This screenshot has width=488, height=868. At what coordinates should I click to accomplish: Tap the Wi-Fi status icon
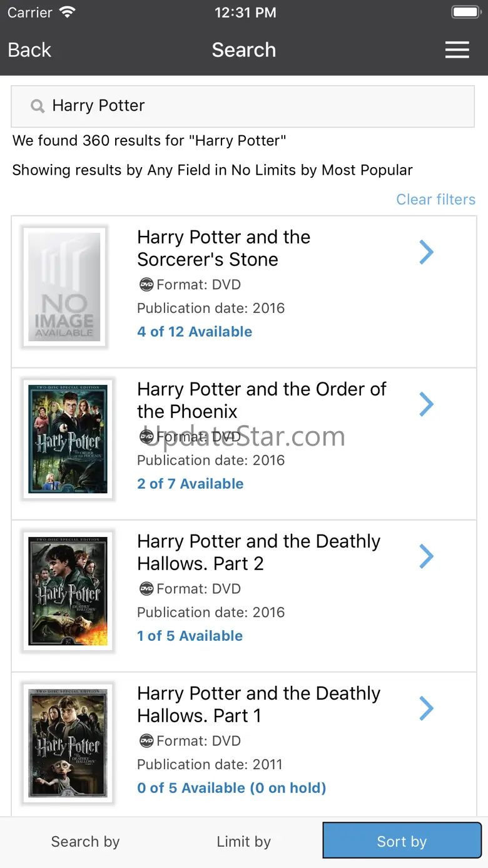coord(66,13)
